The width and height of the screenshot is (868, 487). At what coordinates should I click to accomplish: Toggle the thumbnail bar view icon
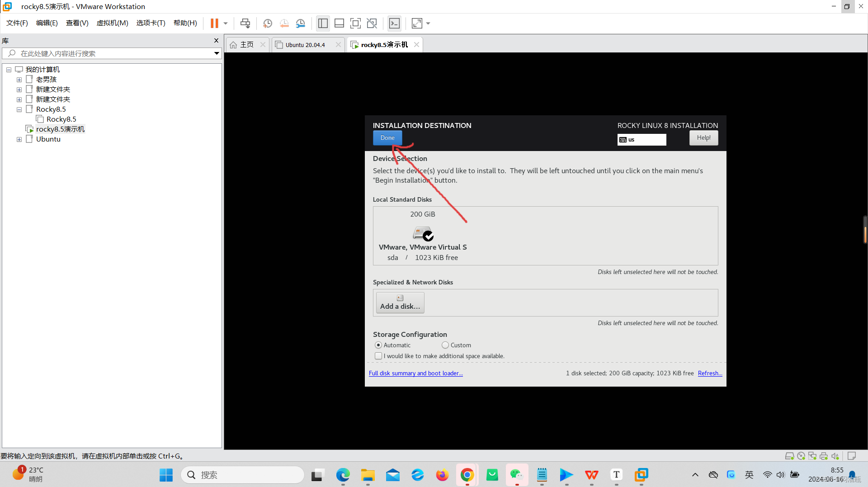tap(339, 23)
